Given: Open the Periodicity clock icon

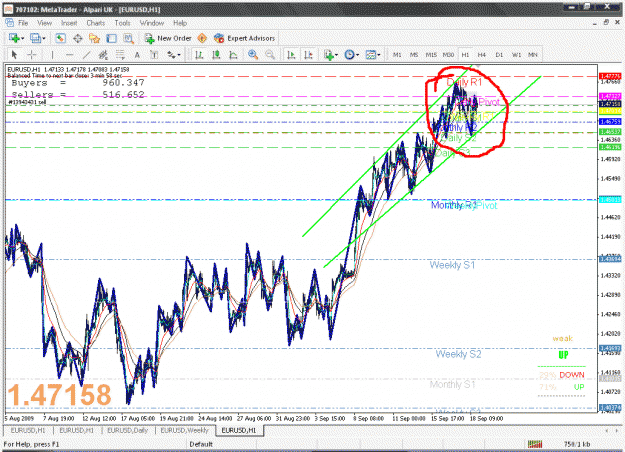Looking at the screenshot, I should pyautogui.click(x=349, y=55).
